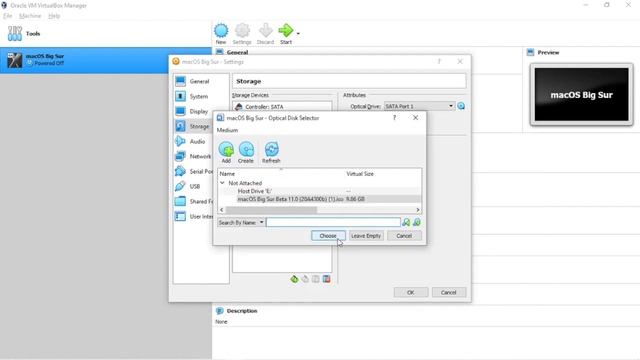Click the remove attachment icon below storage tree
640x360 pixels.
327,279
